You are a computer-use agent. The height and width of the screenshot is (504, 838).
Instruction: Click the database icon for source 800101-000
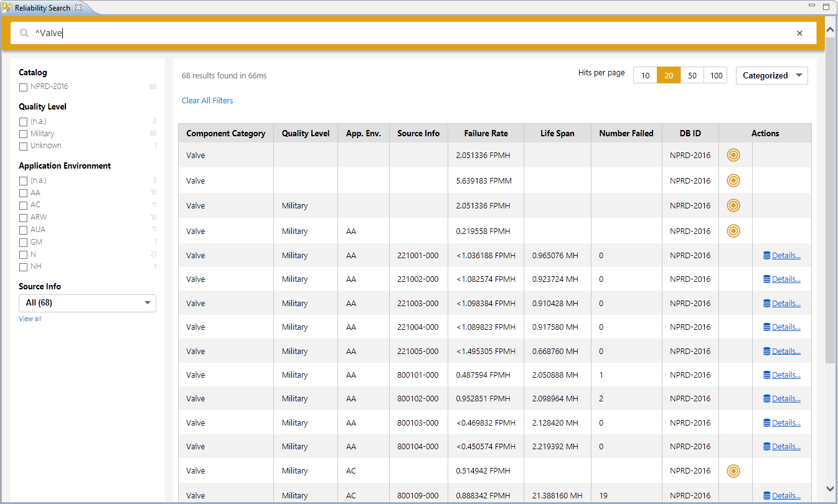coord(766,375)
